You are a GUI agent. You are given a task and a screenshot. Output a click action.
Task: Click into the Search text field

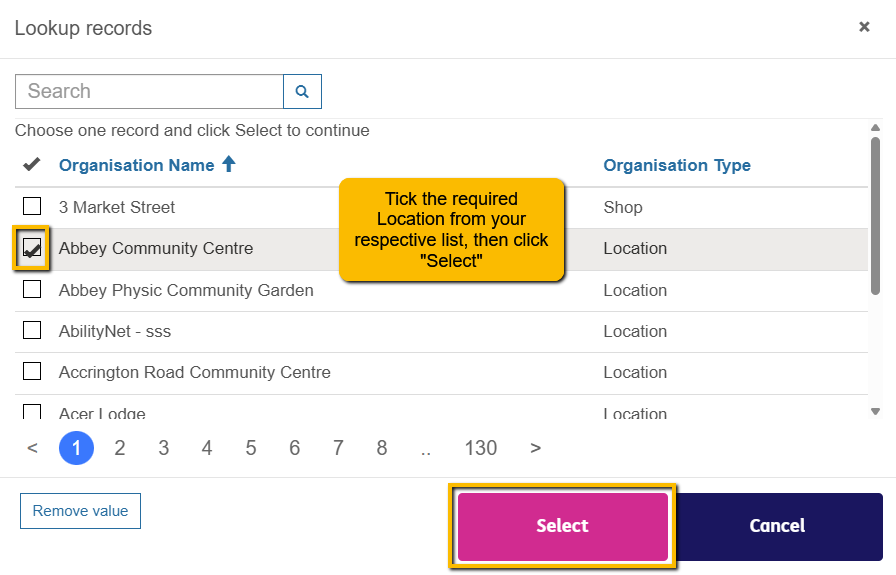click(x=149, y=92)
